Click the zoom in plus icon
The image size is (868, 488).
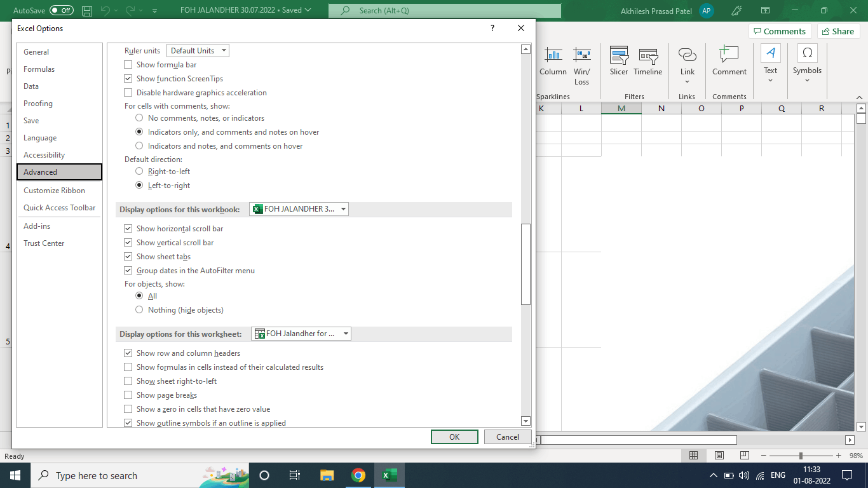pos(839,456)
